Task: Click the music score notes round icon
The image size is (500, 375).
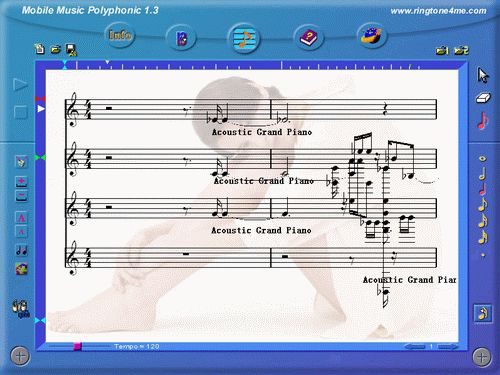Action: click(x=244, y=38)
